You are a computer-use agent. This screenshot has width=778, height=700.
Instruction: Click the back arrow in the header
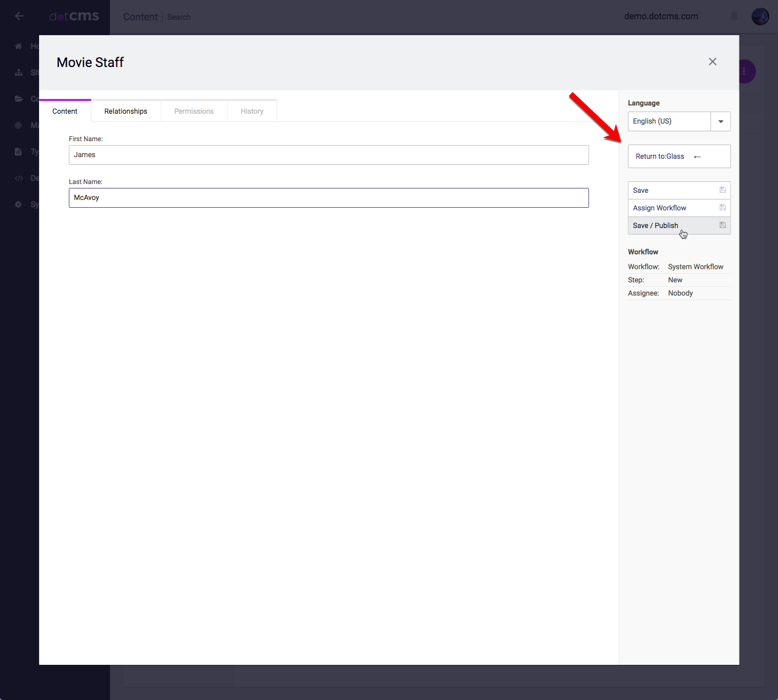point(19,16)
